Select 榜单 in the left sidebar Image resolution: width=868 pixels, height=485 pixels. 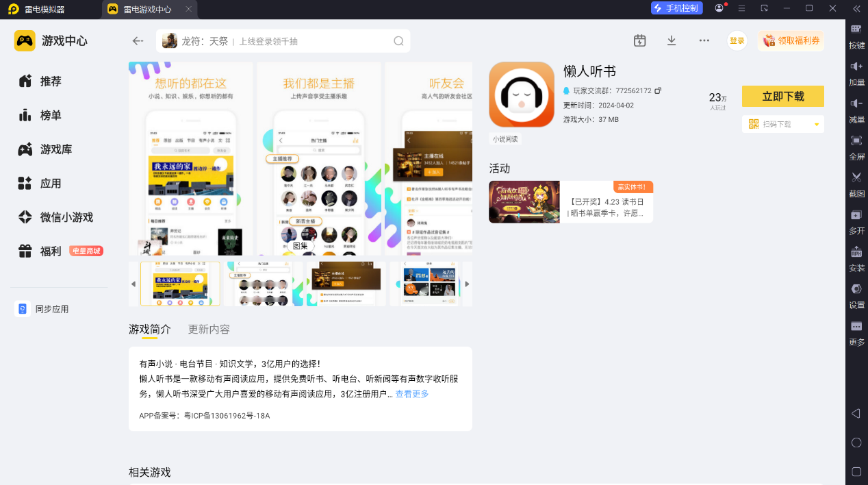[51, 115]
